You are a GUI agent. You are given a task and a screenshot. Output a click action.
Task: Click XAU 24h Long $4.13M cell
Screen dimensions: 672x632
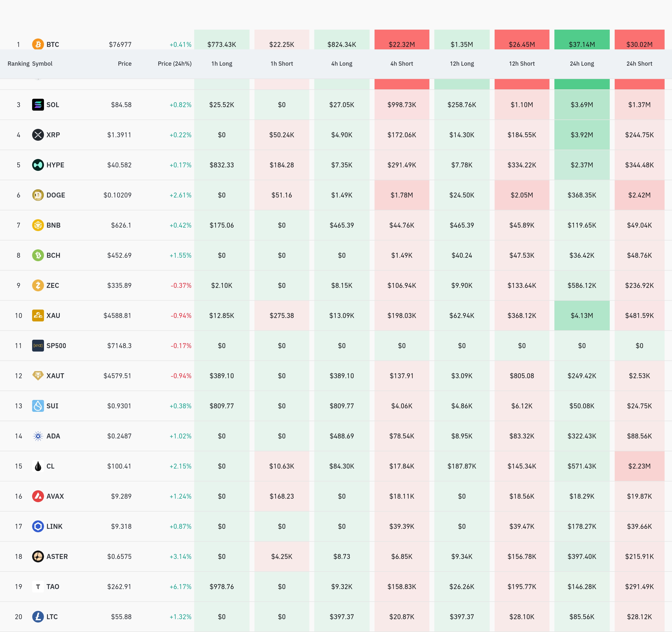click(x=581, y=316)
